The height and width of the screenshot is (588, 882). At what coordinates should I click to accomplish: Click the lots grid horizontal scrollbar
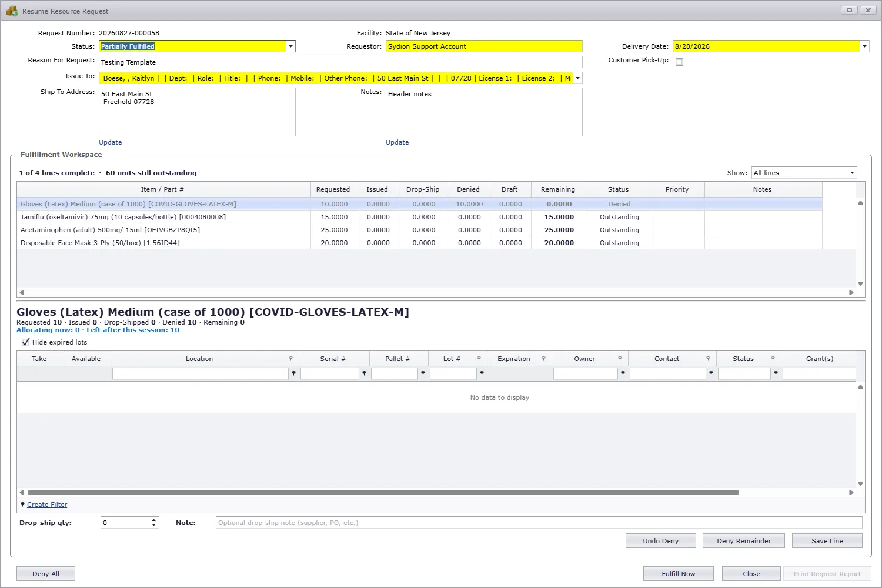(x=383, y=493)
